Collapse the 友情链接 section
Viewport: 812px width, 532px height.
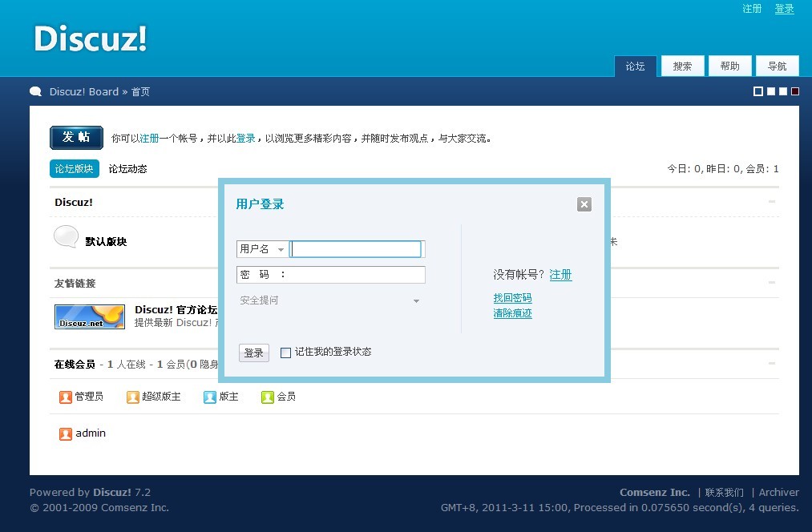tap(772, 283)
